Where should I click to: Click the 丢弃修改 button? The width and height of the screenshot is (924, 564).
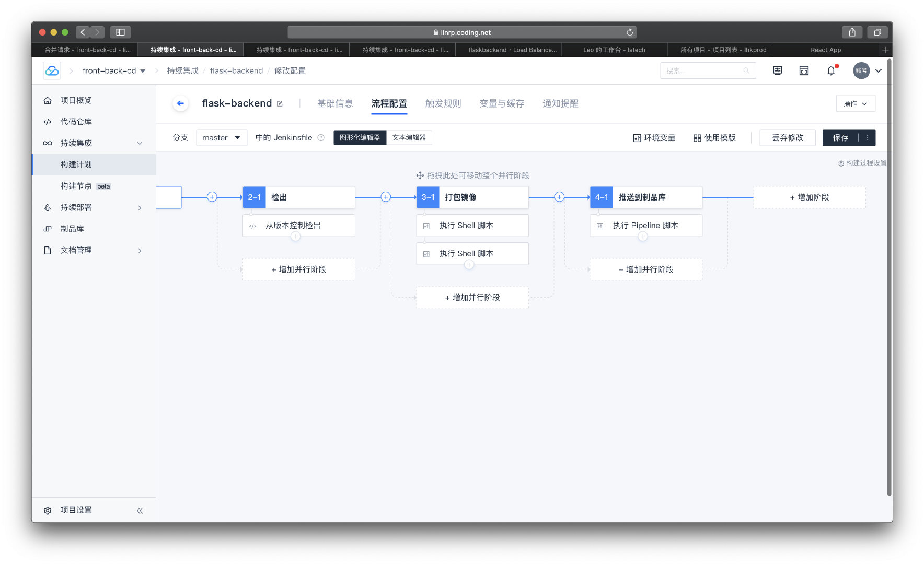click(787, 138)
